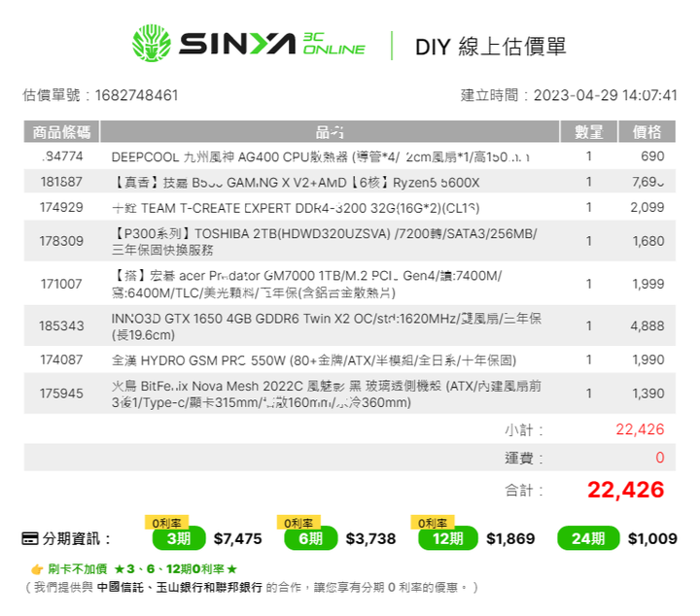Click the price 1,999 for acer SSD
700x616 pixels.
point(648,284)
